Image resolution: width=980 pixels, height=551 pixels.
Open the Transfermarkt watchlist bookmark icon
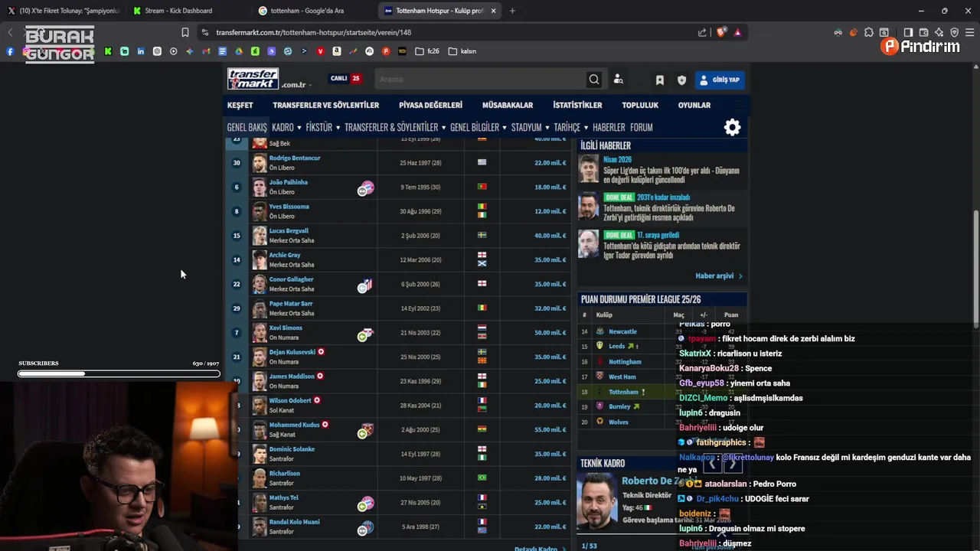(659, 80)
